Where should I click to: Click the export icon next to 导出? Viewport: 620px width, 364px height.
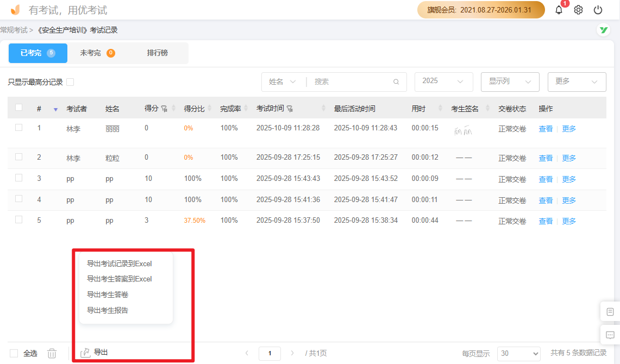pyautogui.click(x=85, y=352)
